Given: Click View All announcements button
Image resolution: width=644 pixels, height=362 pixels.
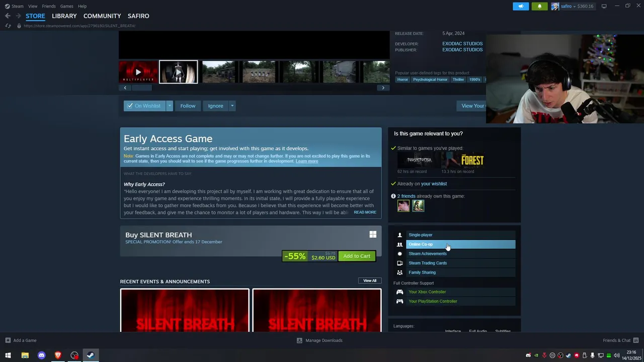Looking at the screenshot, I should [x=370, y=281].
